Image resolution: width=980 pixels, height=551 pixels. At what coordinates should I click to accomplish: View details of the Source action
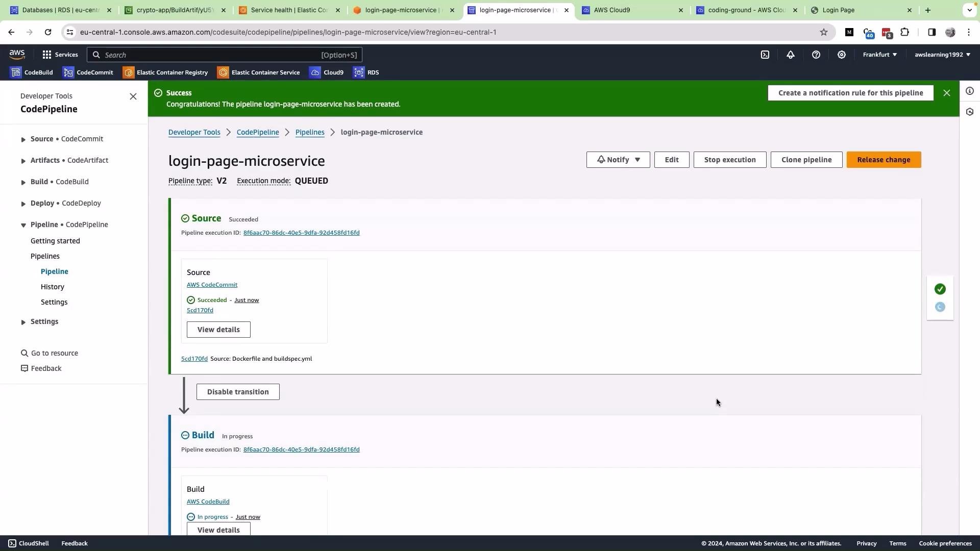point(218,330)
